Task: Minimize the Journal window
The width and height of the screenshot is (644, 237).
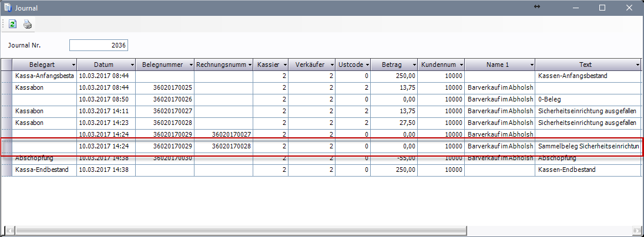Action: click(575, 8)
